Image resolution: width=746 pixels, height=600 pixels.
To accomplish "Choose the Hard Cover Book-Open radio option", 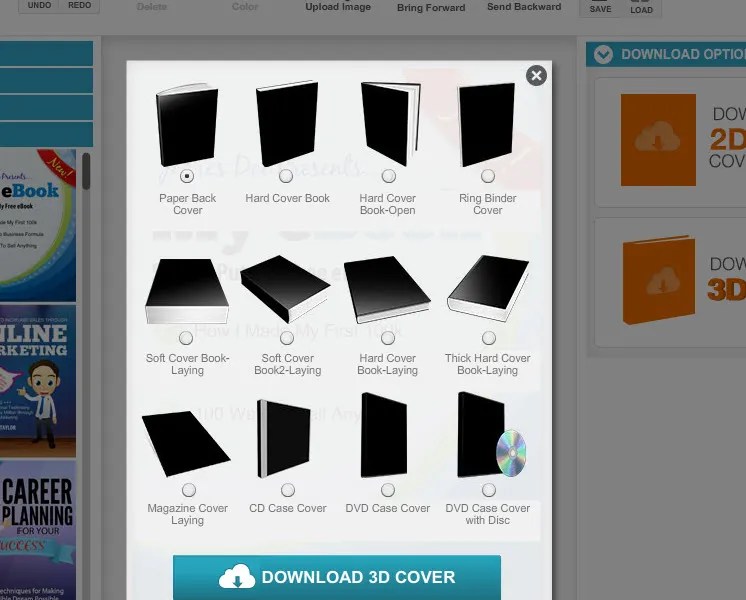I will pos(389,176).
